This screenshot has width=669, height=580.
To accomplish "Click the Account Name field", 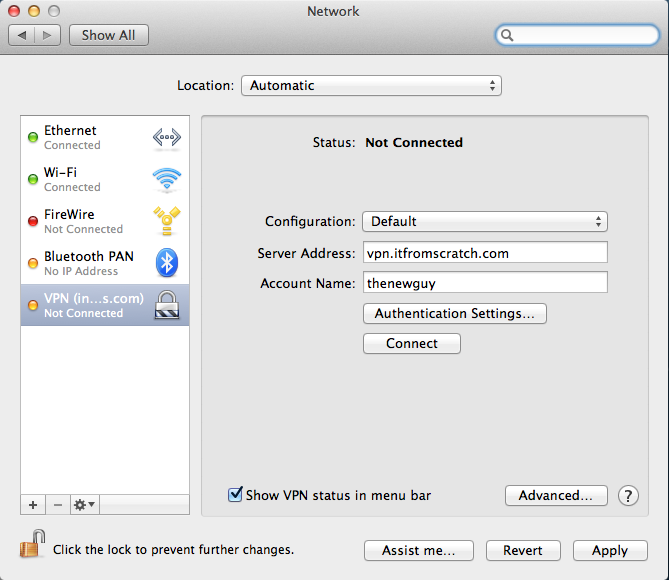I will coord(485,283).
